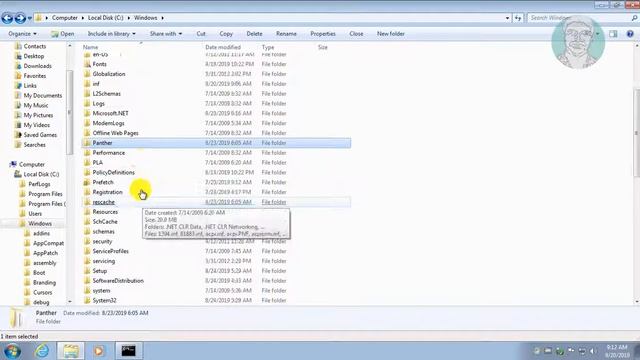Click the Downloads icon in navigation pane
Viewport: 640px width, 360px height.
[x=18, y=66]
